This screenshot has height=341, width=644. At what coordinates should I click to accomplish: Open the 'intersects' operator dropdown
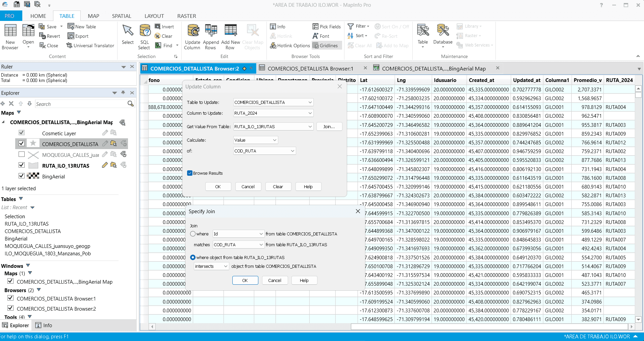point(212,266)
